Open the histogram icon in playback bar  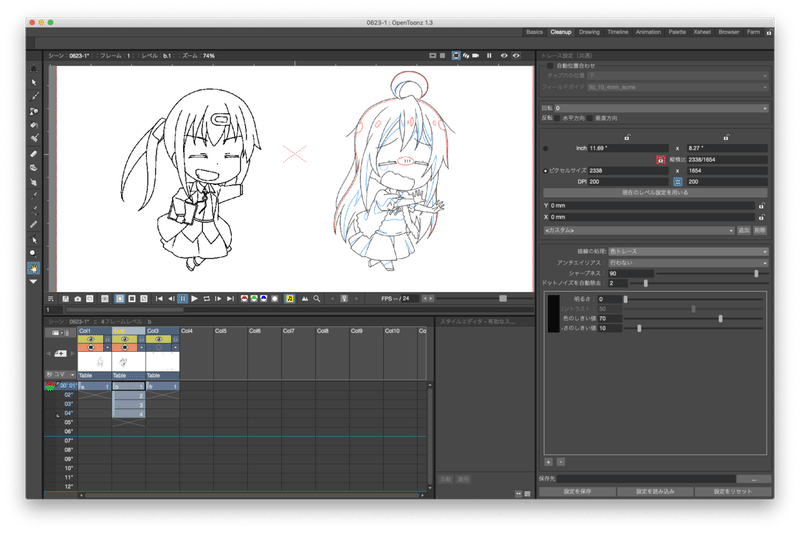click(305, 299)
